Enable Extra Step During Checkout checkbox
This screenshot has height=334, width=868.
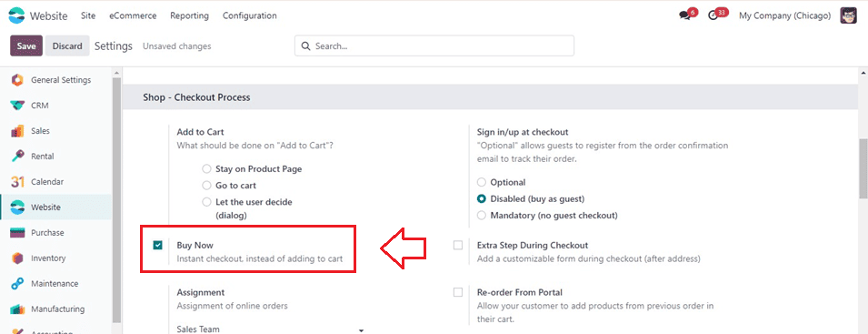[458, 246]
